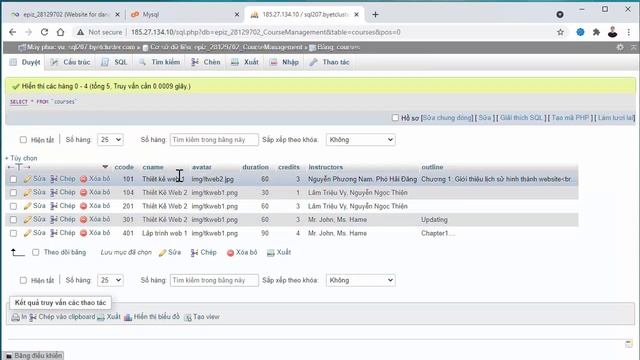Tick the checkbox for row 104
Image resolution: width=640 pixels, height=360 pixels.
(x=13, y=192)
